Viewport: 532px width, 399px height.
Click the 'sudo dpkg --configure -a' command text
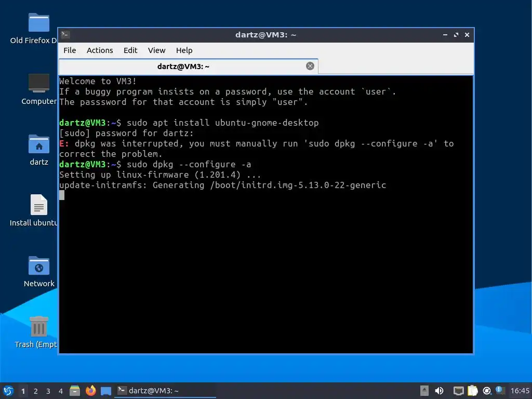pos(189,165)
